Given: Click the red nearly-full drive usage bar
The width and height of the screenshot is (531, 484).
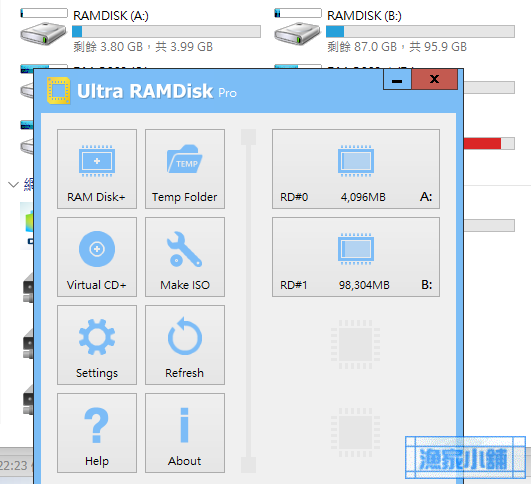Looking at the screenshot, I should (489, 144).
